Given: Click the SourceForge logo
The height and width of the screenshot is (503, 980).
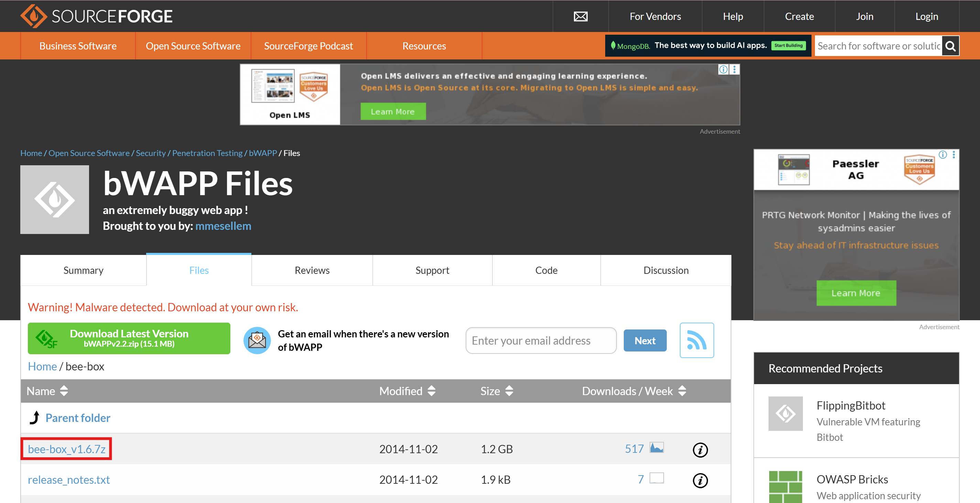Looking at the screenshot, I should coord(96,16).
